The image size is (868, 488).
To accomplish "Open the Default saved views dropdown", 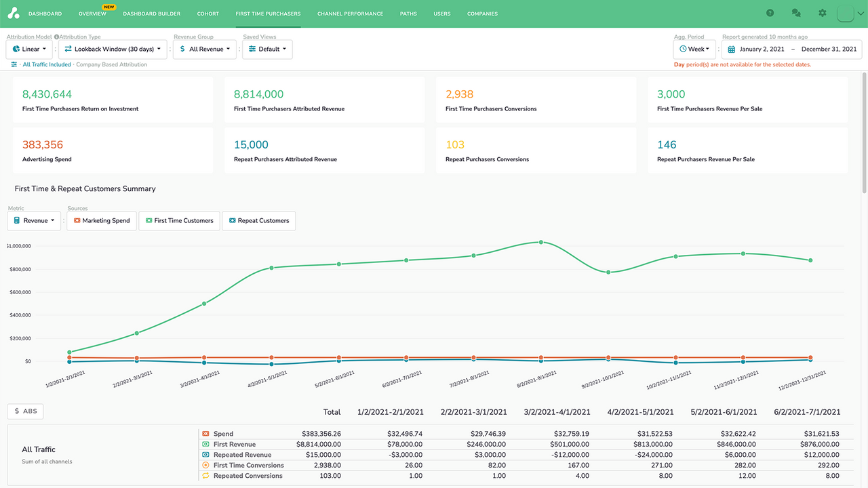I will pyautogui.click(x=267, y=49).
